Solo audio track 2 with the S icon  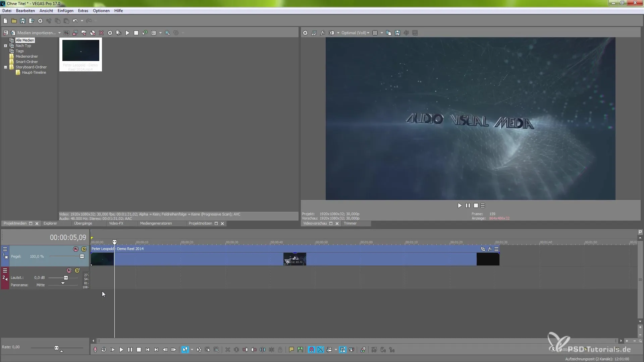click(77, 270)
